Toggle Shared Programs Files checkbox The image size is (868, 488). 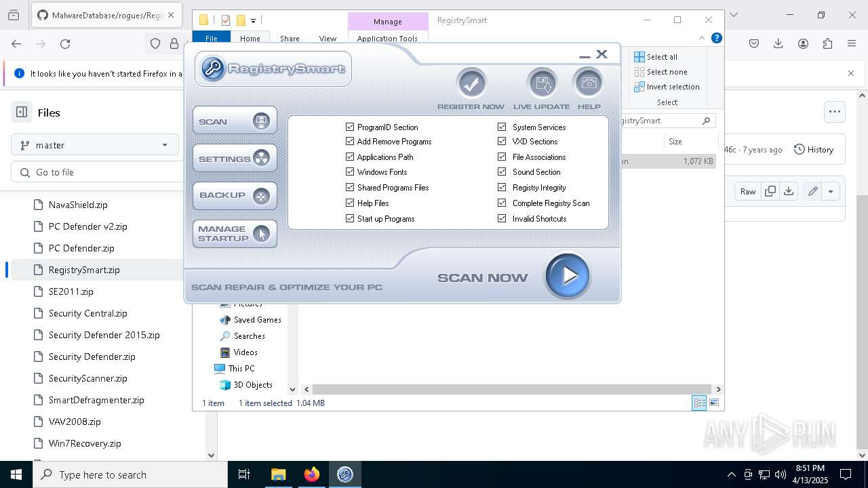pyautogui.click(x=350, y=187)
